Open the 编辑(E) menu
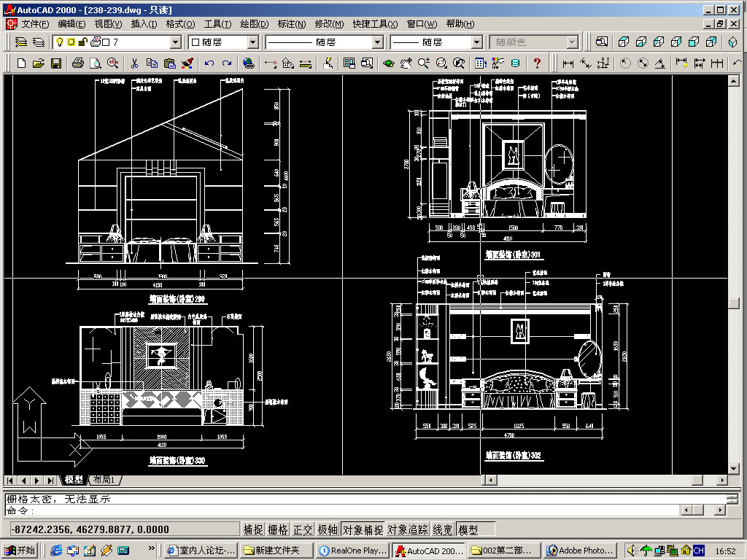 pos(71,24)
